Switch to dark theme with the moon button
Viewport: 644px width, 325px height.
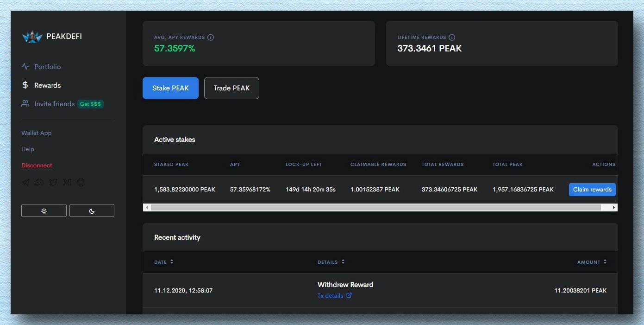click(92, 210)
